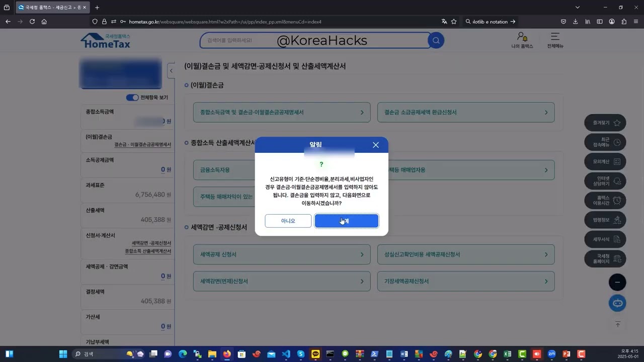Viewport: 644px width, 362px height.
Task: Open Firefox application hamburger menu
Action: tap(636, 22)
